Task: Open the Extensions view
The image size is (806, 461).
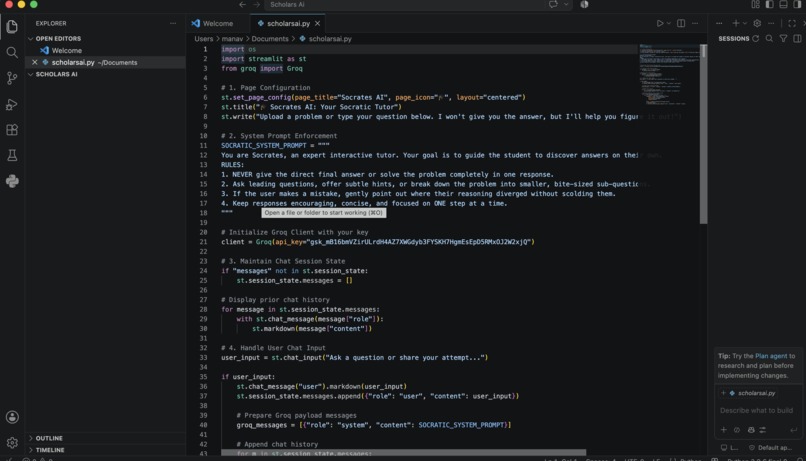Action: [x=12, y=130]
